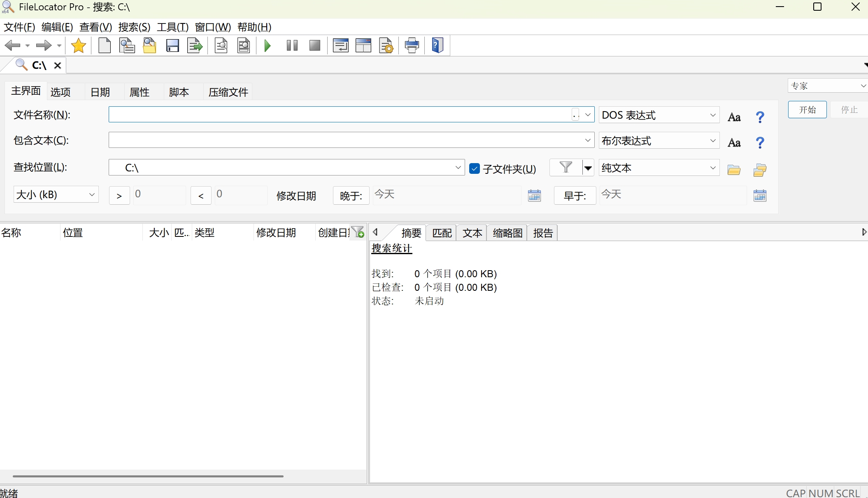Click the window layout toolbar icon

363,45
